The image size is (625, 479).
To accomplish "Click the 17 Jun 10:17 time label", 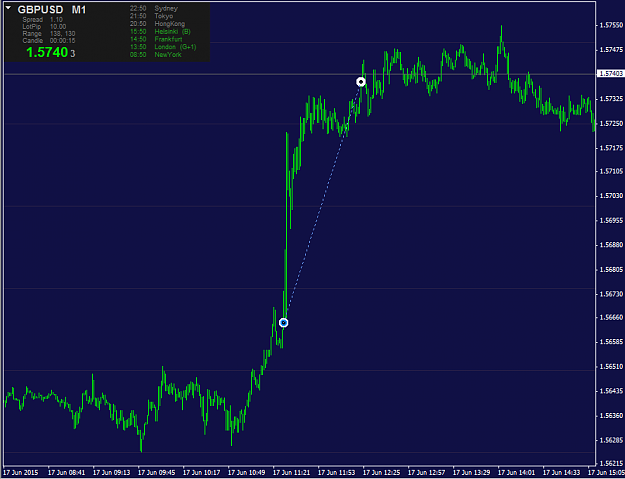I will pos(202,473).
